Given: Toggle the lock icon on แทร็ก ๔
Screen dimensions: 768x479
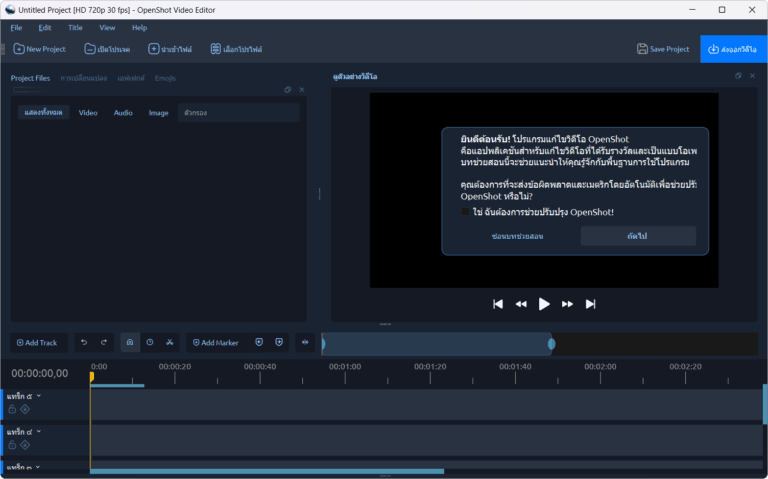Looking at the screenshot, I should (12, 445).
